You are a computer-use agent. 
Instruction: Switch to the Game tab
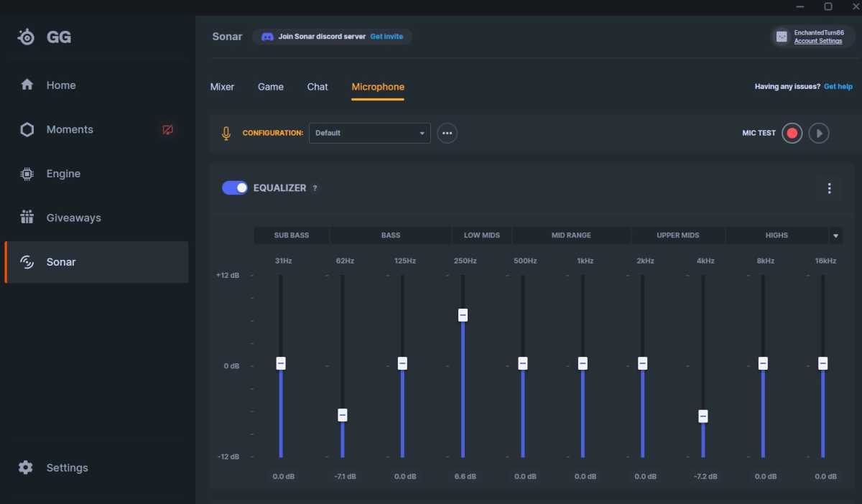(x=271, y=87)
